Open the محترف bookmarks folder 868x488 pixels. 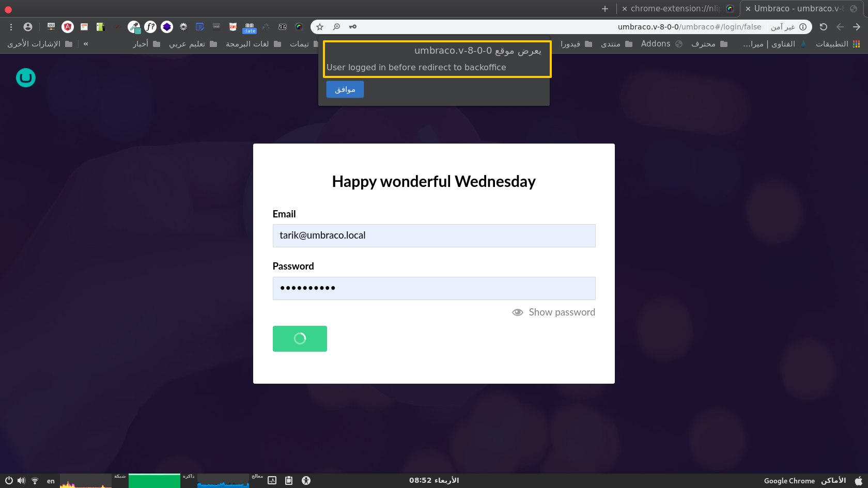pos(709,44)
